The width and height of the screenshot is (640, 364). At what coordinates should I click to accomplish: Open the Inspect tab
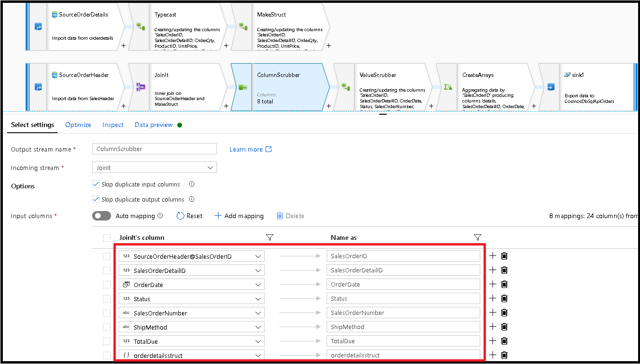click(x=113, y=125)
